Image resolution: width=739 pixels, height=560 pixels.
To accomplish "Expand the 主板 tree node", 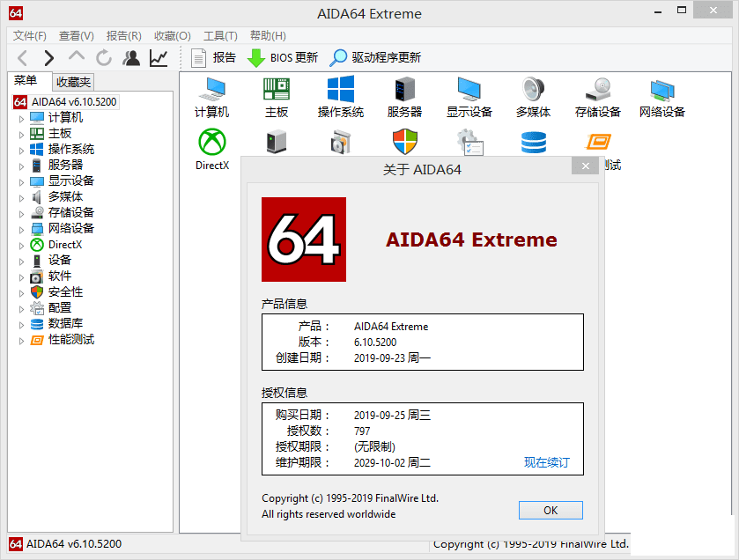I will (x=21, y=135).
